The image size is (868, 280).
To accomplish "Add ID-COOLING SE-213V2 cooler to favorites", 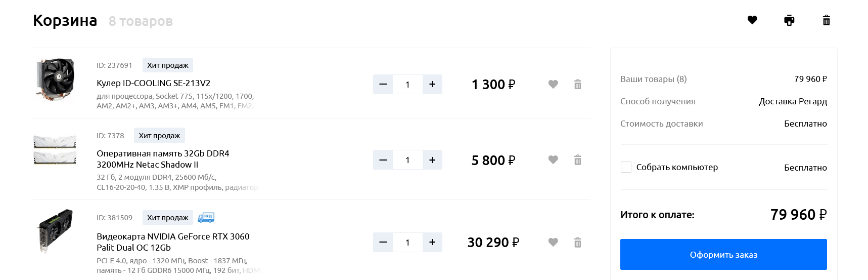I will pyautogui.click(x=553, y=84).
